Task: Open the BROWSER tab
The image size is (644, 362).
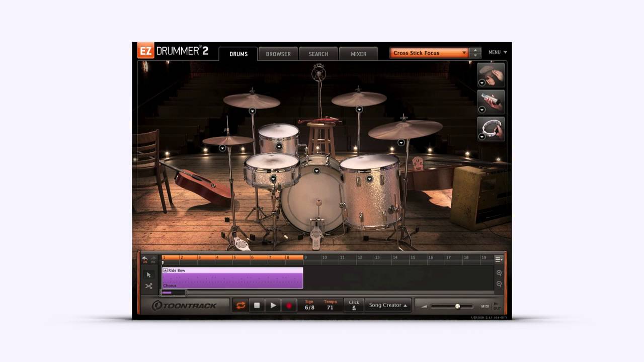Action: point(278,54)
